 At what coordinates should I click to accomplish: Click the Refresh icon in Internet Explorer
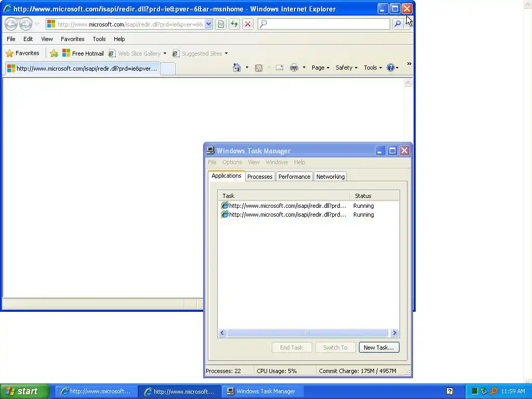[234, 24]
